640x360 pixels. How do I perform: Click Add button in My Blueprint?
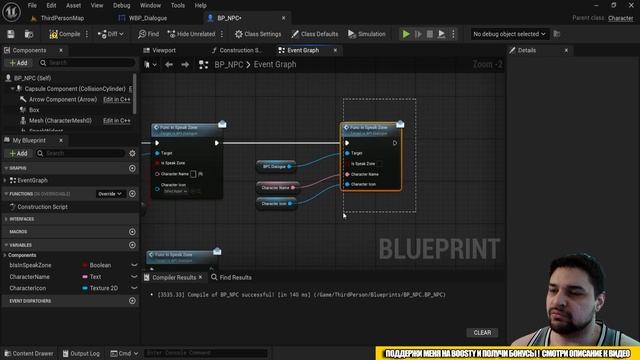[18, 153]
